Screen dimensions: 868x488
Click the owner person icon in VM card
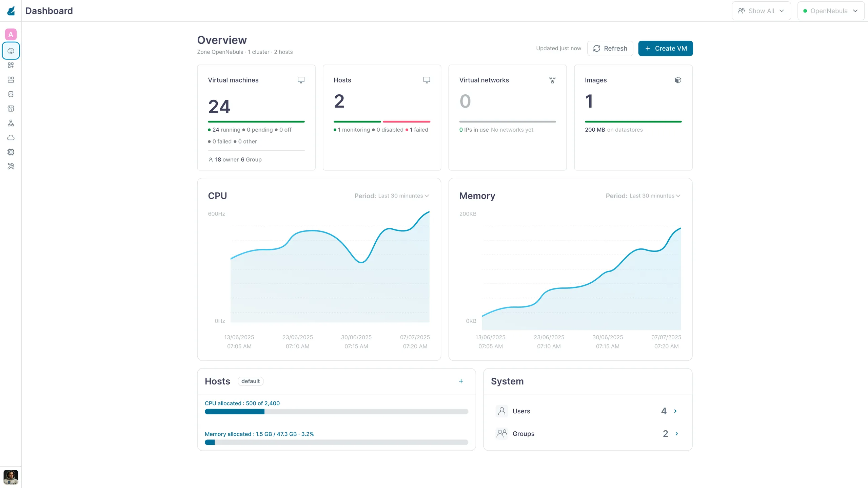(x=211, y=159)
